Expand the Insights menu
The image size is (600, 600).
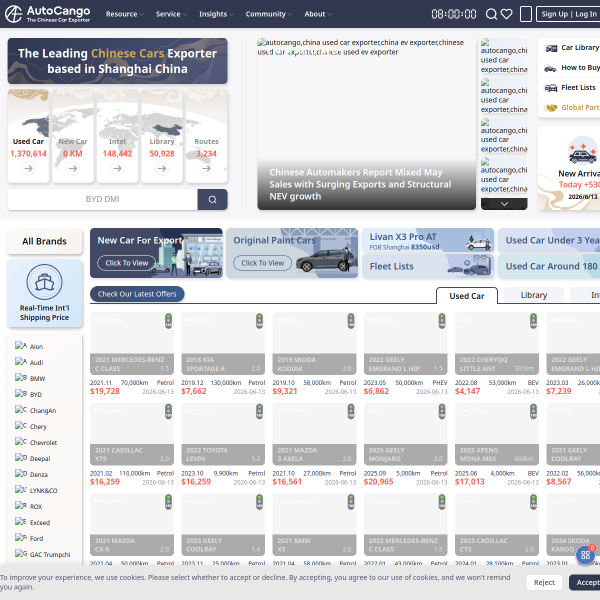(216, 14)
